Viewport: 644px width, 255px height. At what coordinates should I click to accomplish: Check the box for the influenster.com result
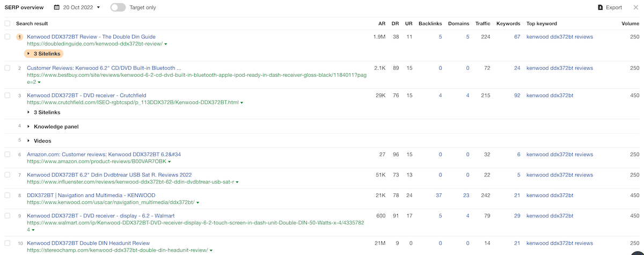pyautogui.click(x=8, y=175)
